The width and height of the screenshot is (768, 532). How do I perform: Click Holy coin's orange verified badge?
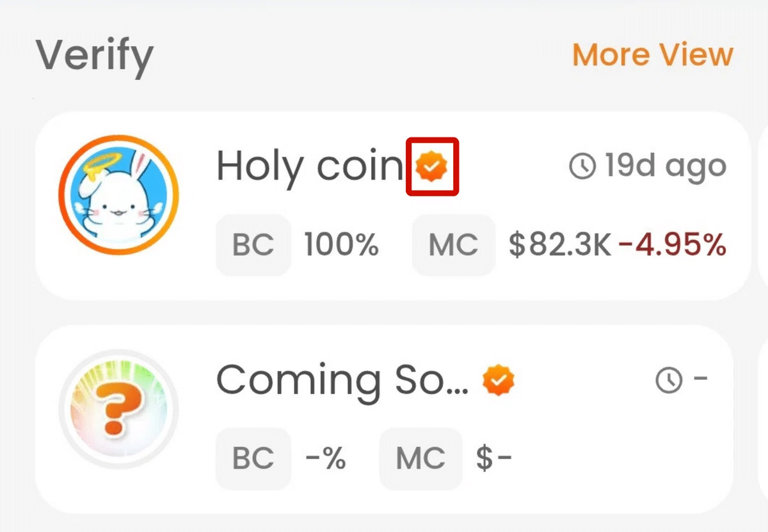point(432,167)
